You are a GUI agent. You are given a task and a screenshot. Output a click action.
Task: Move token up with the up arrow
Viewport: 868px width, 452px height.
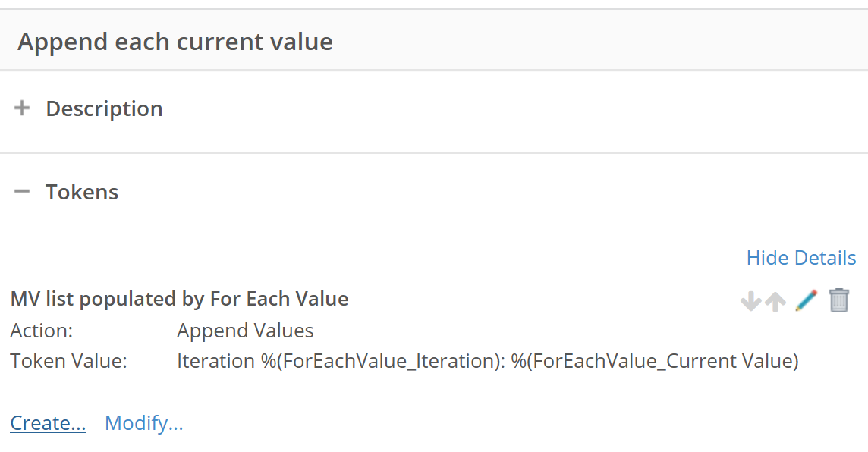pyautogui.click(x=775, y=301)
